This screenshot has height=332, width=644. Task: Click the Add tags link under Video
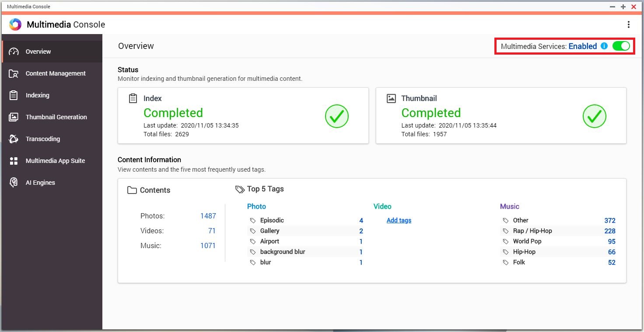point(399,220)
